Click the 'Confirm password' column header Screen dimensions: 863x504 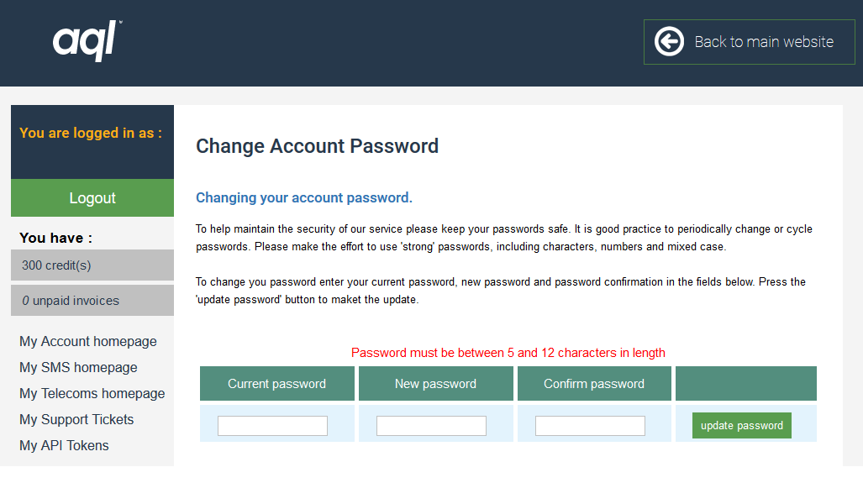594,384
